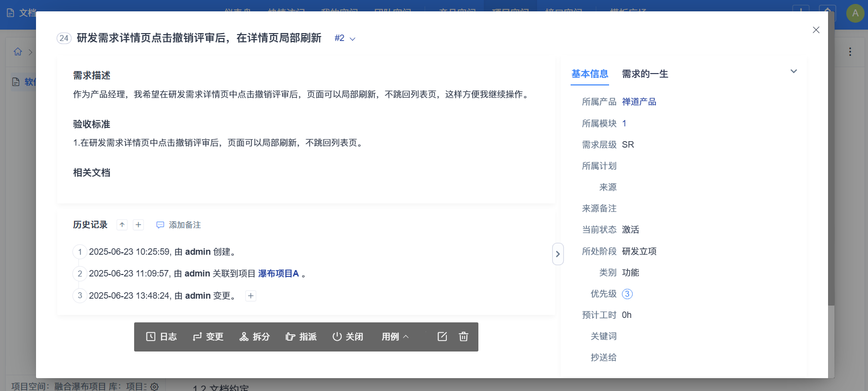Viewport: 868px width, 391px height.
Task: Open the #2 version dropdown
Action: [345, 39]
